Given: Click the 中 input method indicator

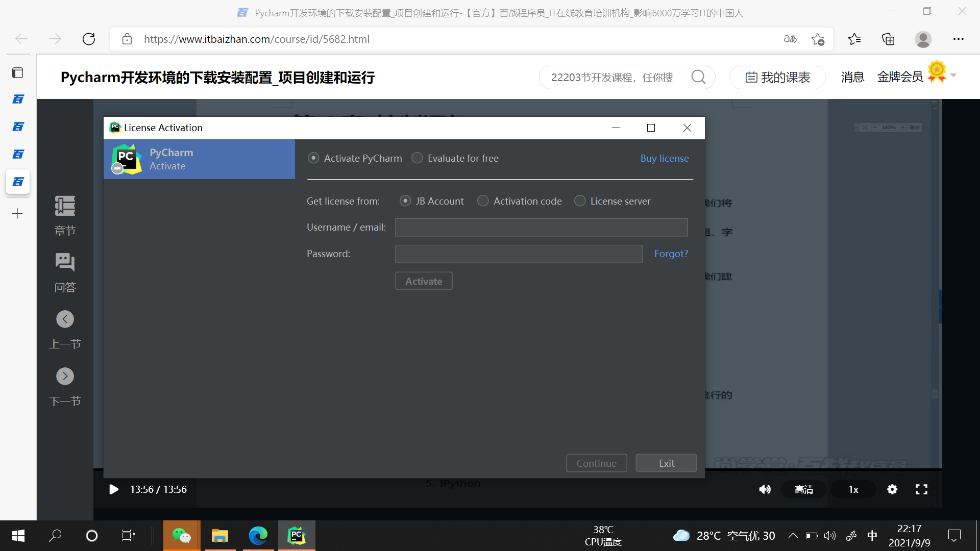Looking at the screenshot, I should point(872,536).
